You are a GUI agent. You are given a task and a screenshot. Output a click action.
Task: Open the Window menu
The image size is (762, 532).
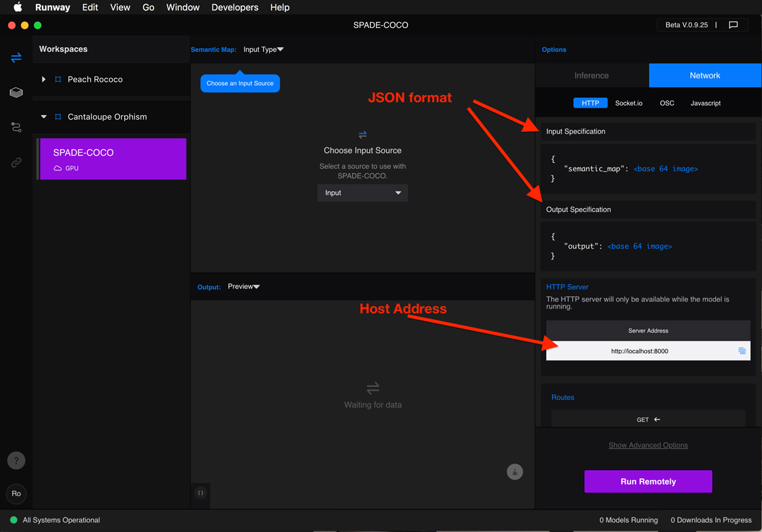[x=183, y=7]
